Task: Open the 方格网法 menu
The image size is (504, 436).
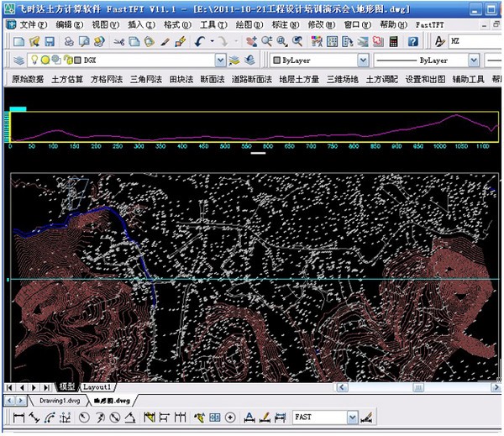Action: pos(105,80)
